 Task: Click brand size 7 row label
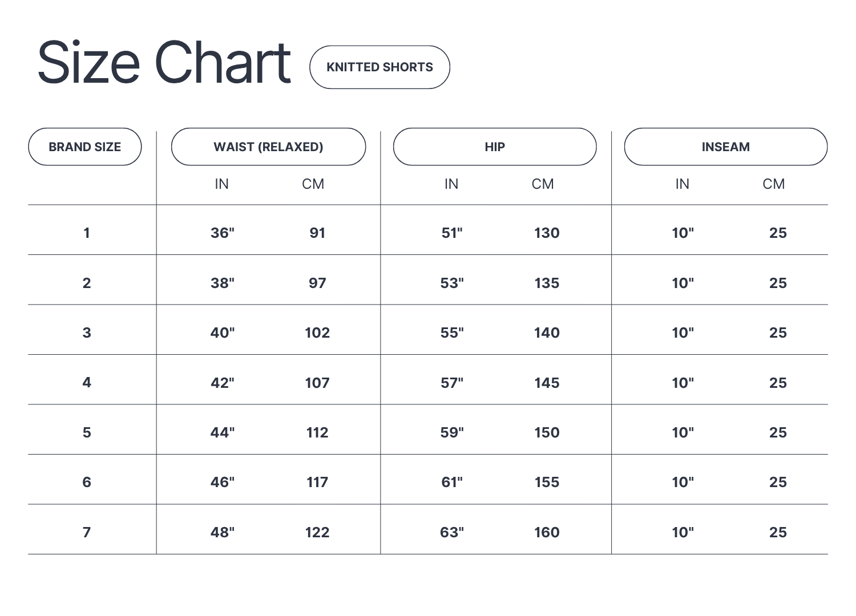pos(87,532)
